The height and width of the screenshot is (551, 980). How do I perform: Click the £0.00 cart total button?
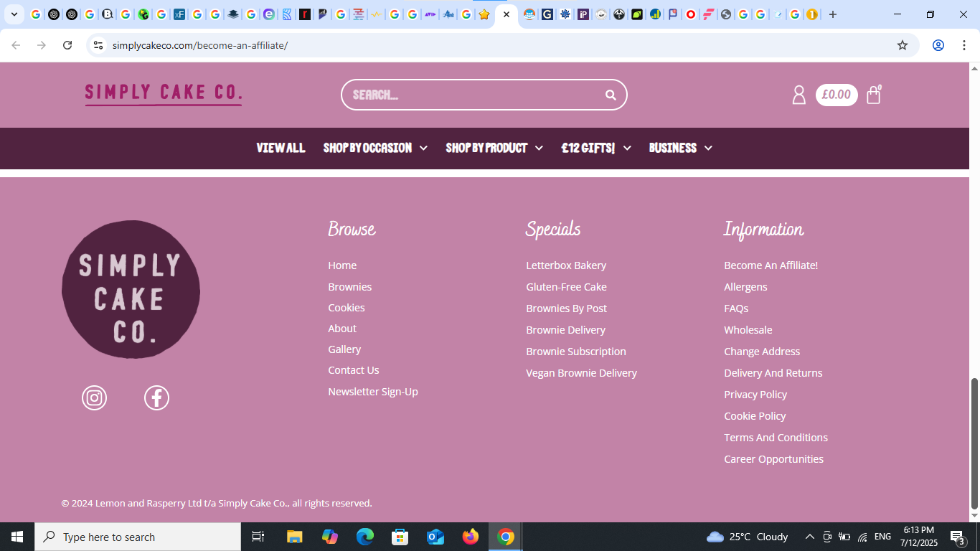pyautogui.click(x=837, y=95)
